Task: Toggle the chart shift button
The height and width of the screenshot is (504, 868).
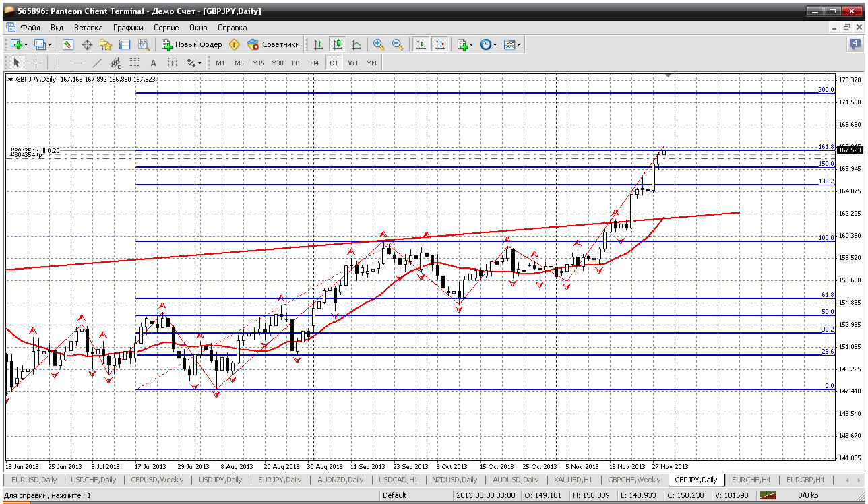Action: (x=439, y=44)
